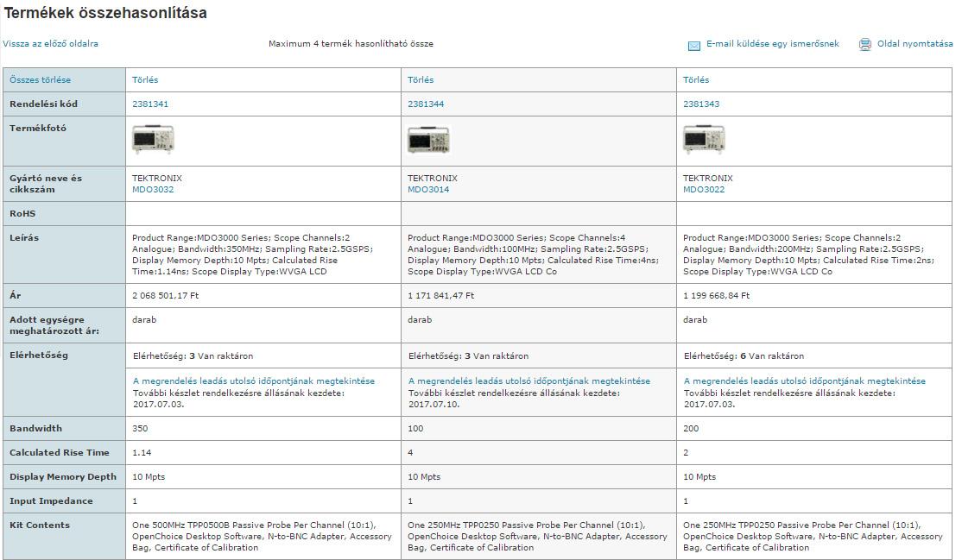
Task: Click description mentioning Bandwidth:200MHz
Action: 808,255
